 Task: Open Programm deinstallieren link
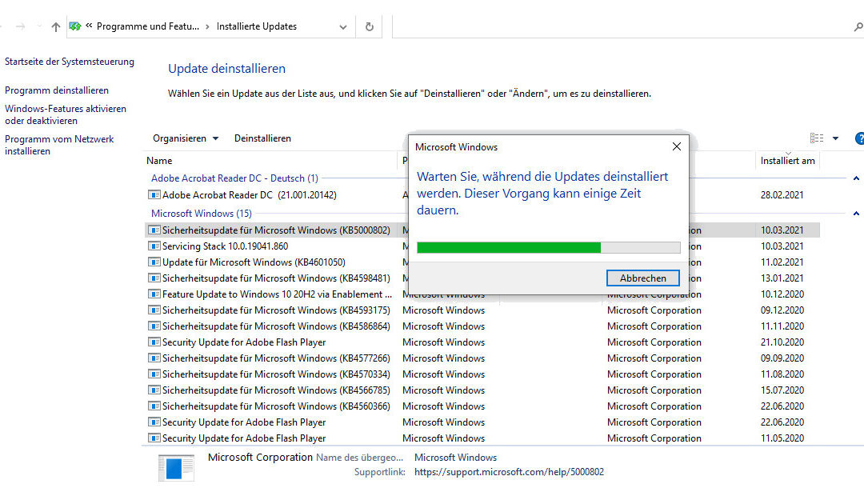tap(57, 90)
